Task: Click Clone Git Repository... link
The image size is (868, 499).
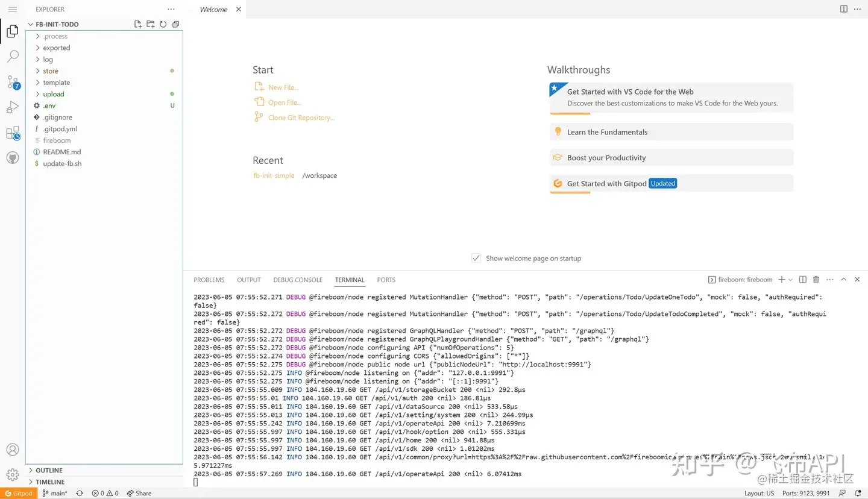Action: pos(301,118)
